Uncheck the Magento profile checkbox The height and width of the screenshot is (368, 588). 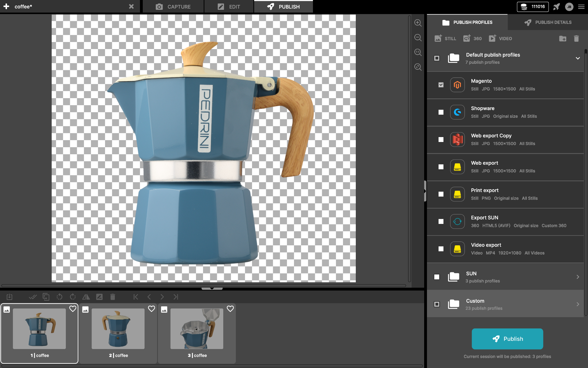[x=441, y=85]
